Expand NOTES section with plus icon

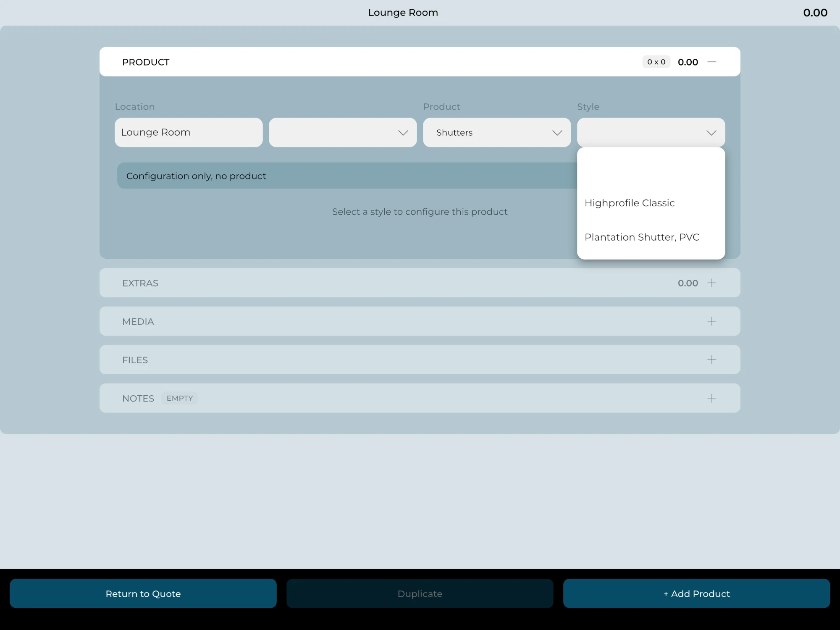(711, 398)
